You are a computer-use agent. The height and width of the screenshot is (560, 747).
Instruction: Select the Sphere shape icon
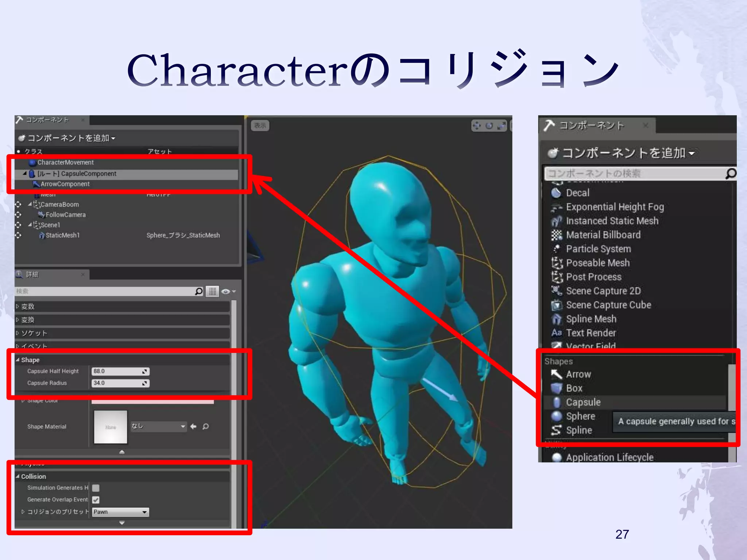coord(557,416)
